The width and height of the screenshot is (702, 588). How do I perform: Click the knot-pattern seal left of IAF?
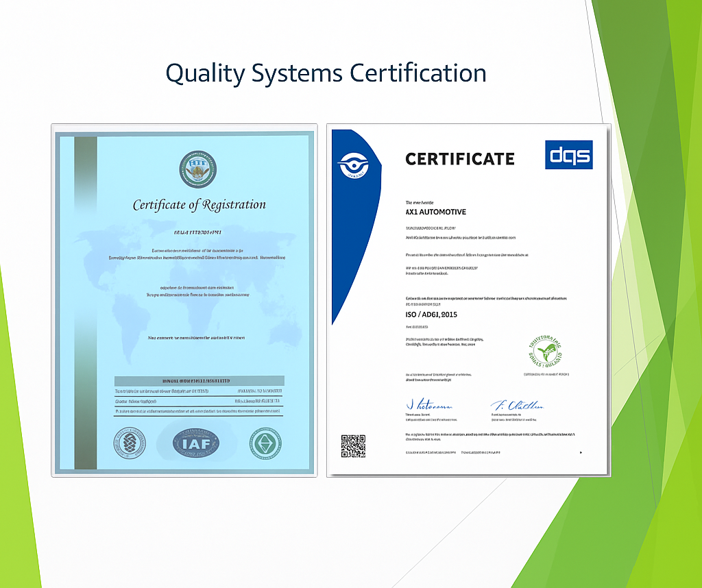coord(130,443)
